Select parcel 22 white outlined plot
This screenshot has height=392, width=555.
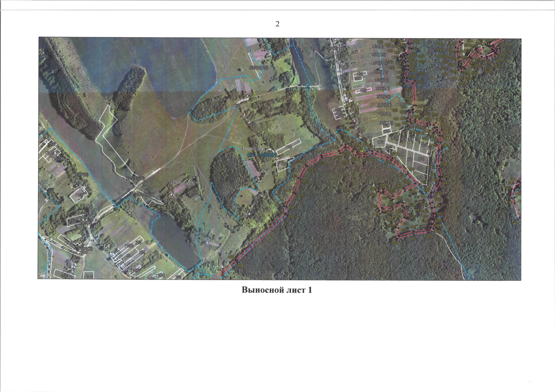[285, 164]
